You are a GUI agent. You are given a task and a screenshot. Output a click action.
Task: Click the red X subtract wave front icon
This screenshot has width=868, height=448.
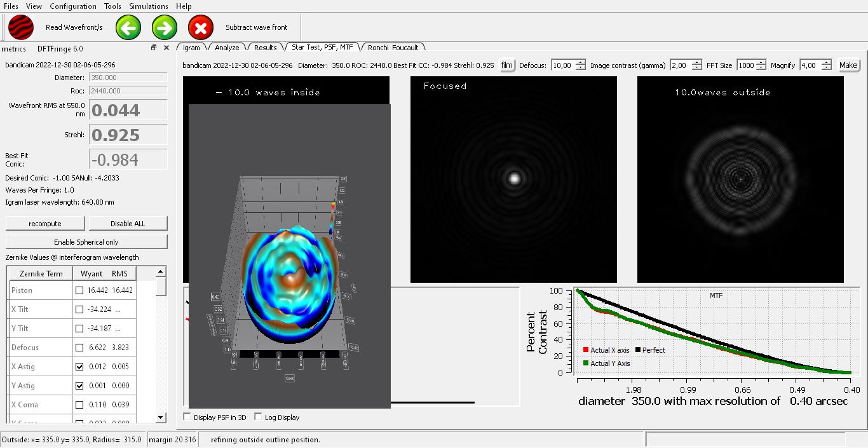[x=201, y=27]
